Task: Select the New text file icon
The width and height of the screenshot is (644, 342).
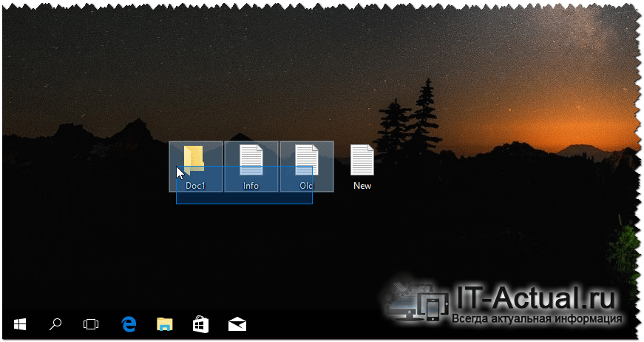Action: click(362, 159)
